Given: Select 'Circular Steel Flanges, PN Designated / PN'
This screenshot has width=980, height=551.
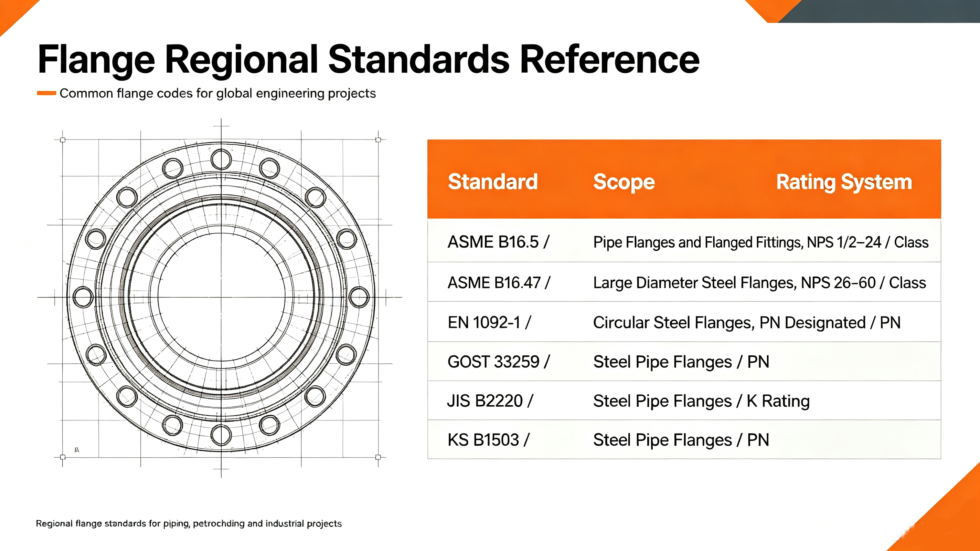Looking at the screenshot, I should (747, 323).
